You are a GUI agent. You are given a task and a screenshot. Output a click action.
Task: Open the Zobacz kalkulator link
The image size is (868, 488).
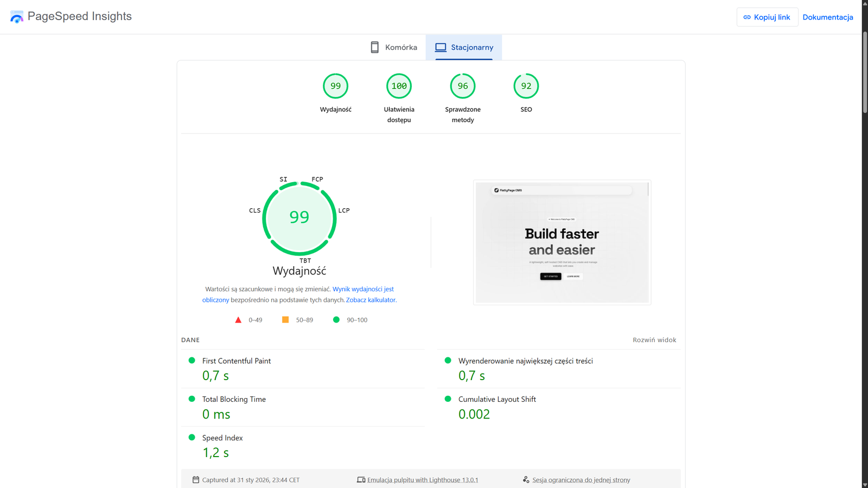371,300
